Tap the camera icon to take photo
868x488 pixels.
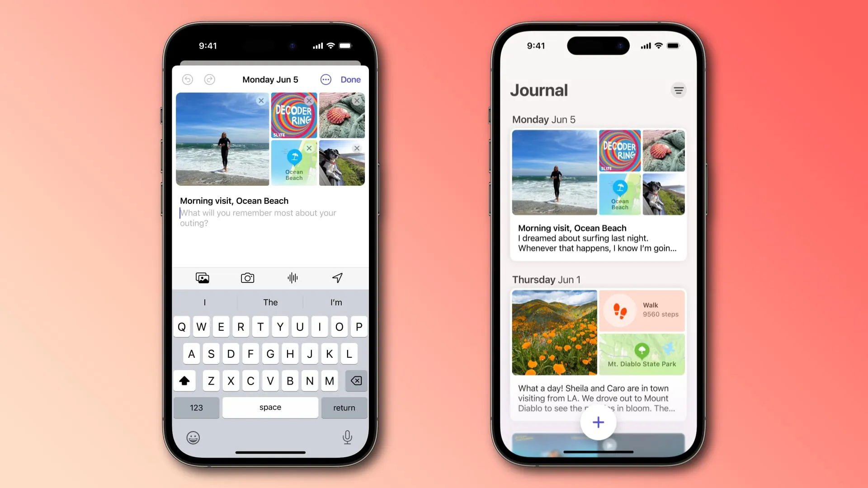pos(247,278)
